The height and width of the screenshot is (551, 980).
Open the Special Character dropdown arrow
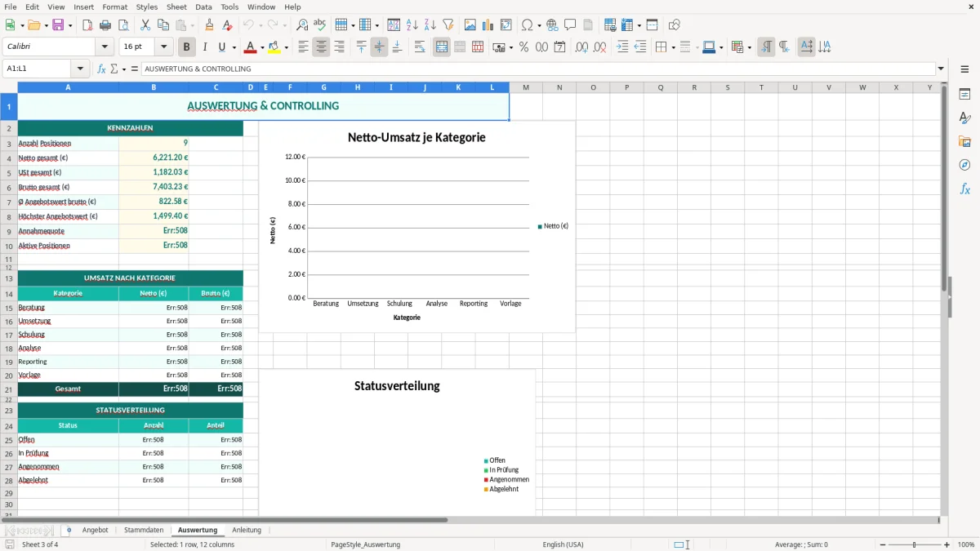[539, 25]
